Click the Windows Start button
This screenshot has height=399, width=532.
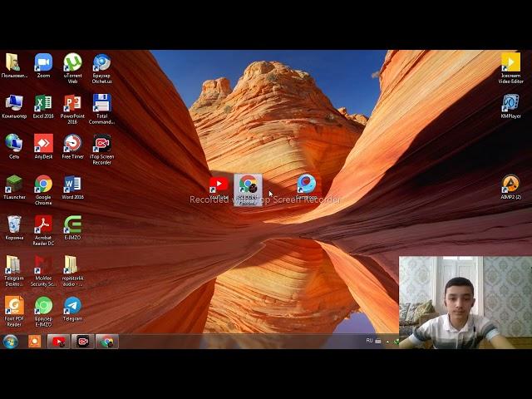[11, 342]
